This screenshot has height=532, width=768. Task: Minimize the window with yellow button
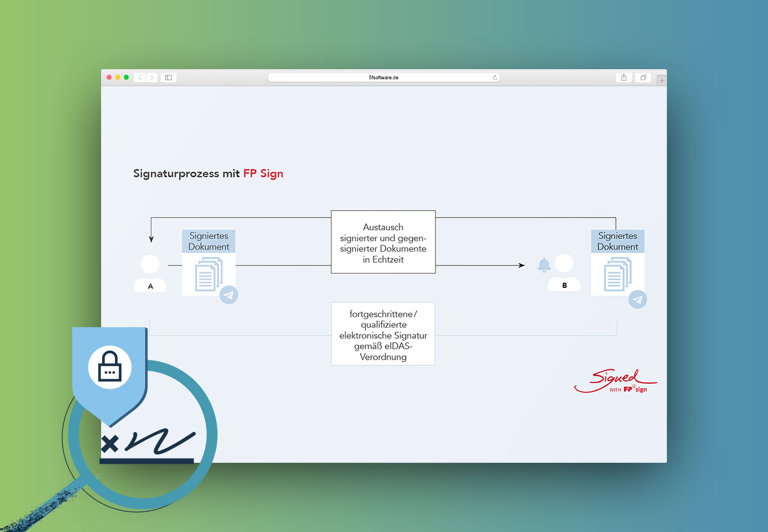click(x=118, y=78)
